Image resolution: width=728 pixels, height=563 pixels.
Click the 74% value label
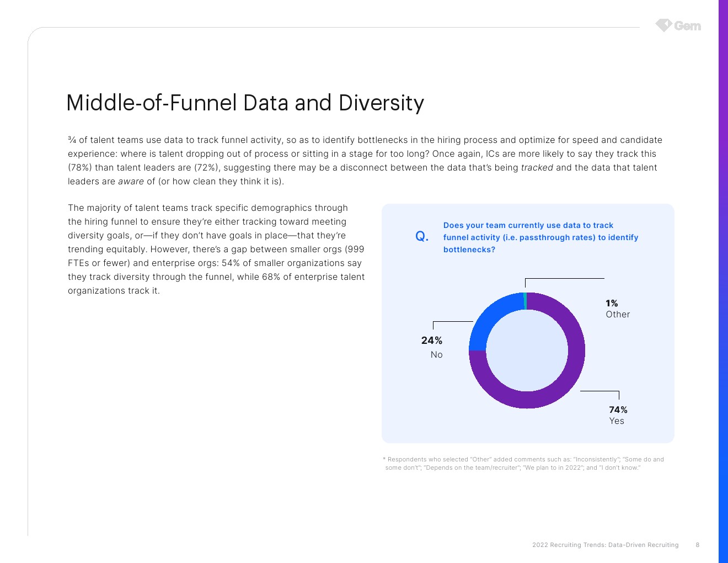tap(618, 410)
